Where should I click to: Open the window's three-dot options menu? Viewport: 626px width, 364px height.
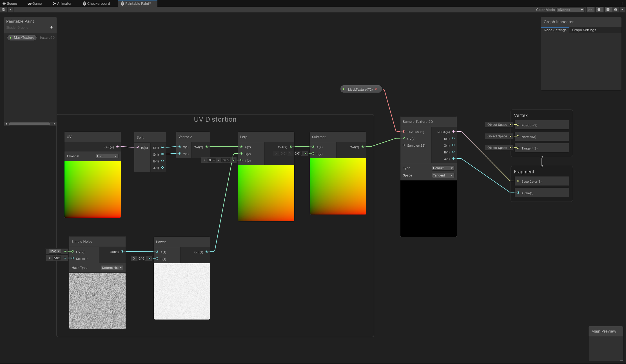[622, 3]
